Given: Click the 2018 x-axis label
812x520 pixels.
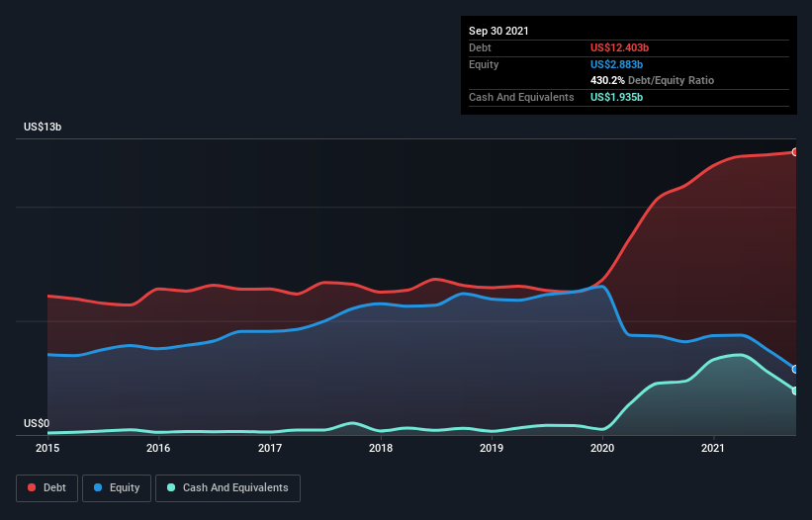Looking at the screenshot, I should coord(381,448).
